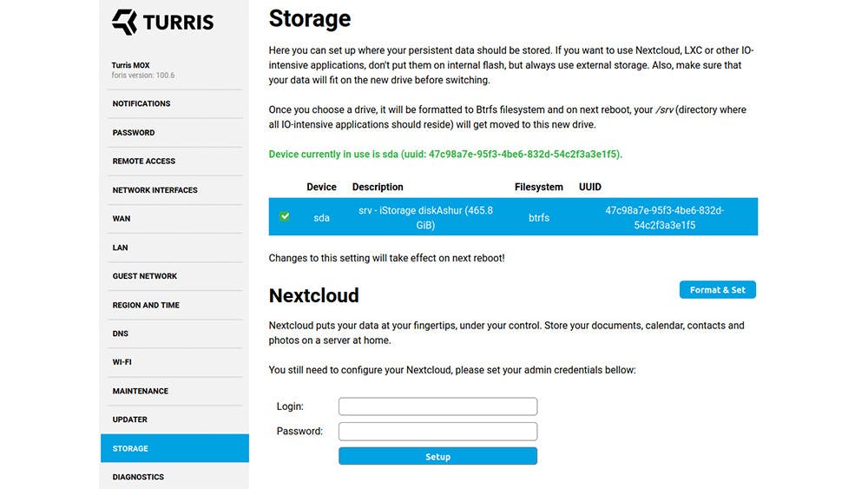Select Maintenance in the sidebar

141,391
